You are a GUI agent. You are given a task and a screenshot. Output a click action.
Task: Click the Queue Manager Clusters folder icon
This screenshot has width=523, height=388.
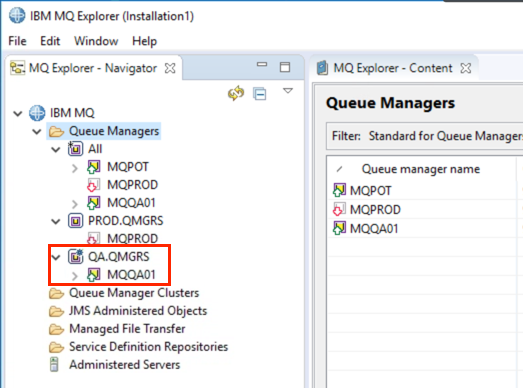click(56, 293)
